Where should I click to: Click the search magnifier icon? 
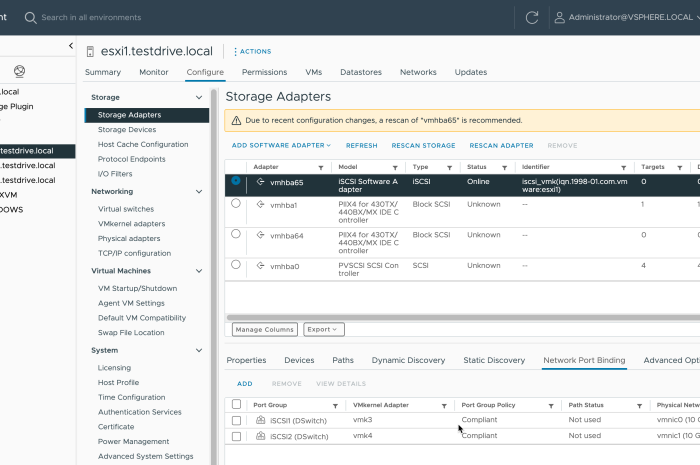(30, 17)
